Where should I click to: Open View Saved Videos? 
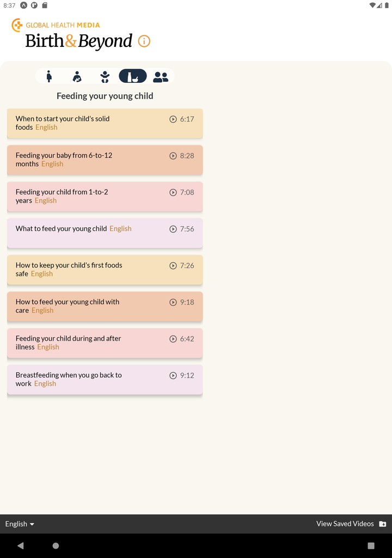coord(345,524)
